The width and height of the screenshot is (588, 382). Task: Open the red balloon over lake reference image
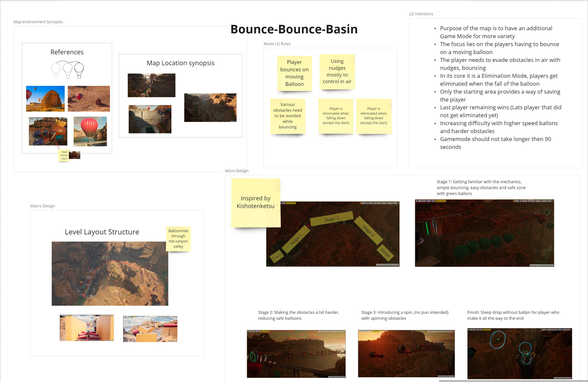pyautogui.click(x=90, y=131)
